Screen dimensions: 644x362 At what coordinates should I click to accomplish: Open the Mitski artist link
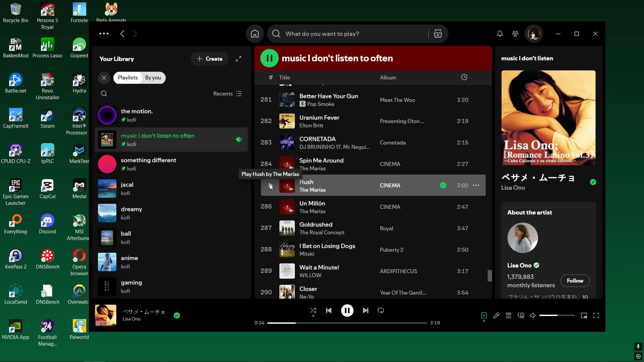307,254
